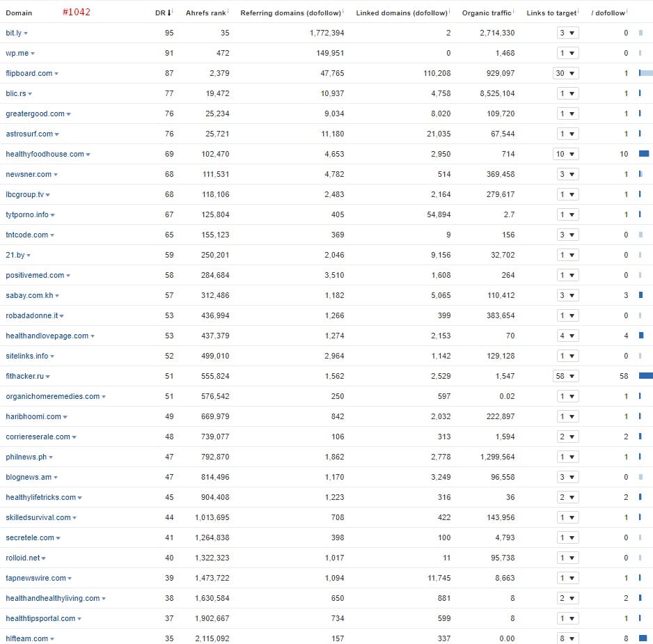653x644 pixels.
Task: Open greatergood.com domain link
Action: [x=35, y=113]
